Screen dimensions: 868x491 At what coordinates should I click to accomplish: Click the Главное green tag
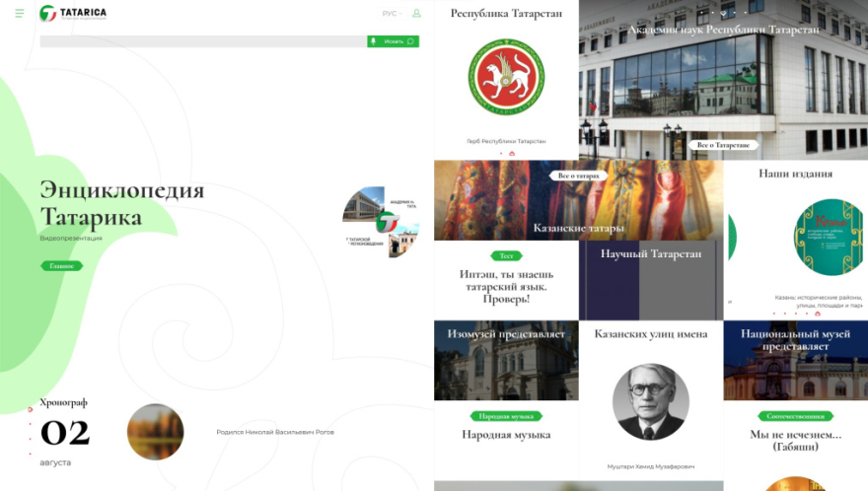click(61, 266)
